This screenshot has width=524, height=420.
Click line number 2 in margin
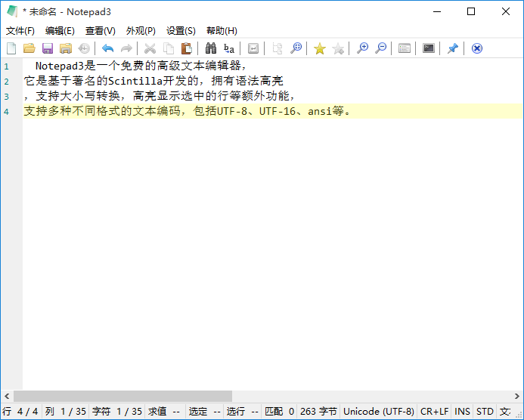6,82
